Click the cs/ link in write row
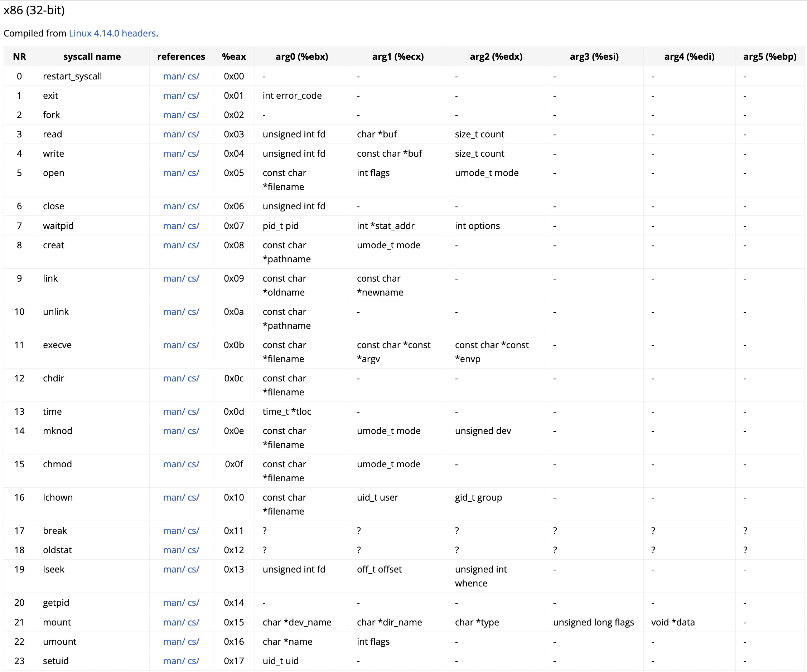Viewport: 807px width, 672px height. click(193, 154)
